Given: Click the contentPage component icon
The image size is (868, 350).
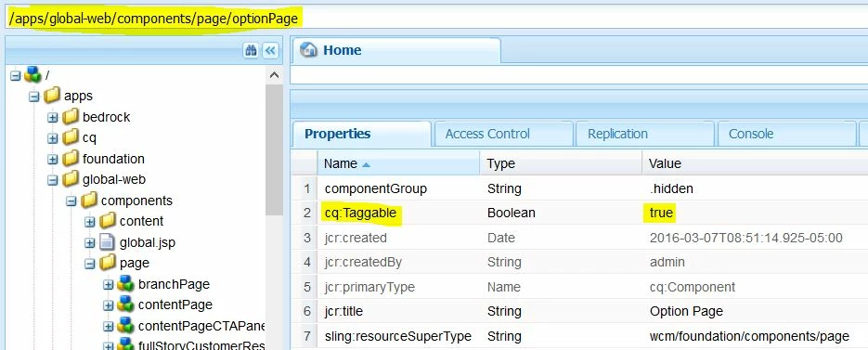Looking at the screenshot, I should coord(126,305).
